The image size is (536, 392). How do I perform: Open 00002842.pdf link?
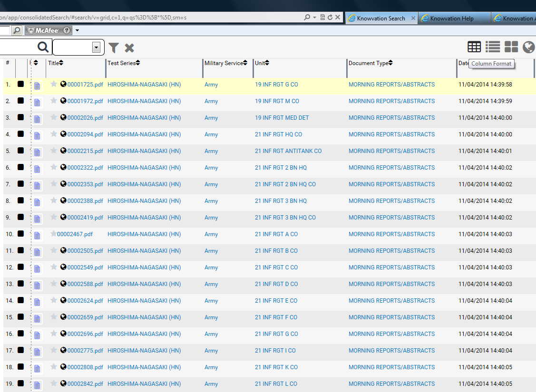click(x=85, y=384)
